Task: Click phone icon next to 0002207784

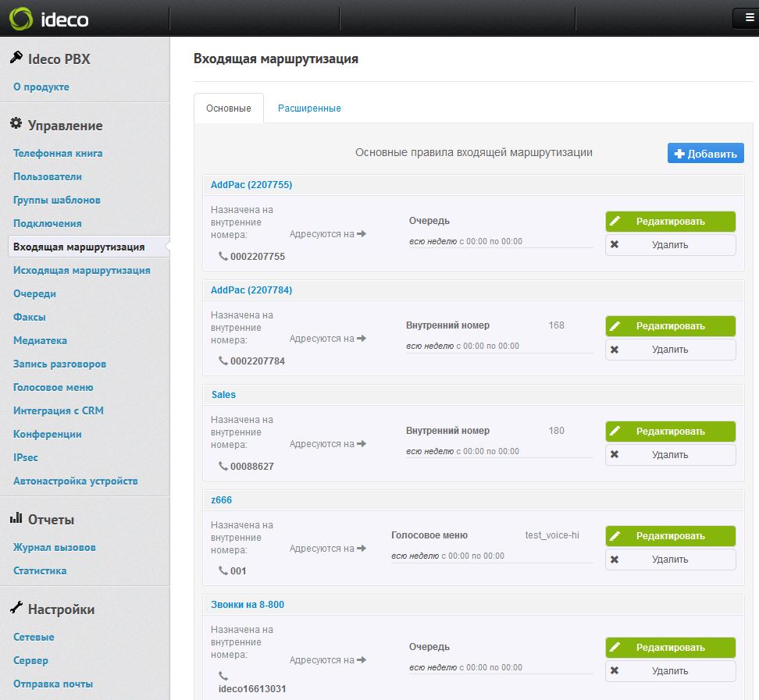Action: point(223,361)
